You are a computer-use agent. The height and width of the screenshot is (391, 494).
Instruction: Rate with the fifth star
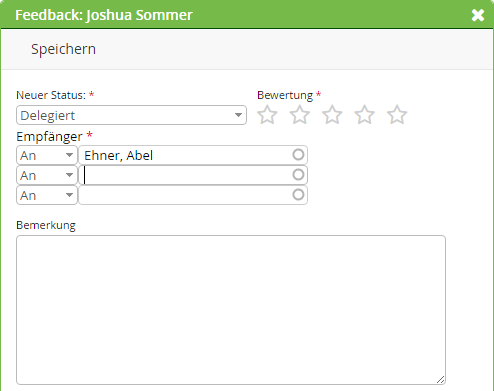397,115
